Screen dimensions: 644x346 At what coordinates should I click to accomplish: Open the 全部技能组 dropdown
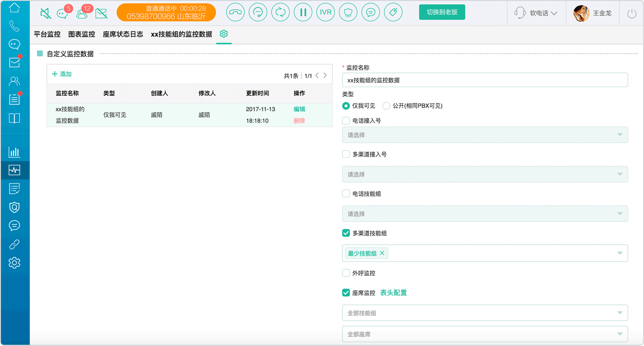click(485, 313)
